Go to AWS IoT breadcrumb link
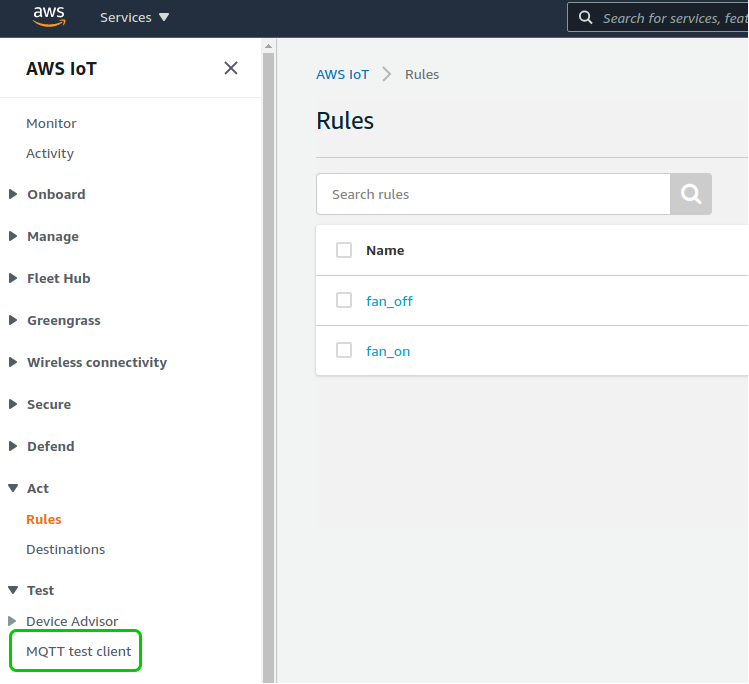Screen dimensions: 749x684 [342, 75]
